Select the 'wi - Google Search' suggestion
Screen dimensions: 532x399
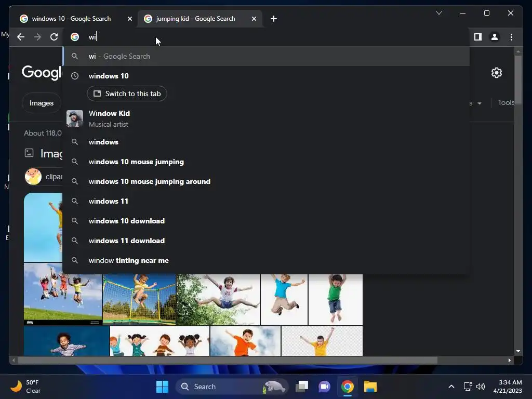coord(267,56)
